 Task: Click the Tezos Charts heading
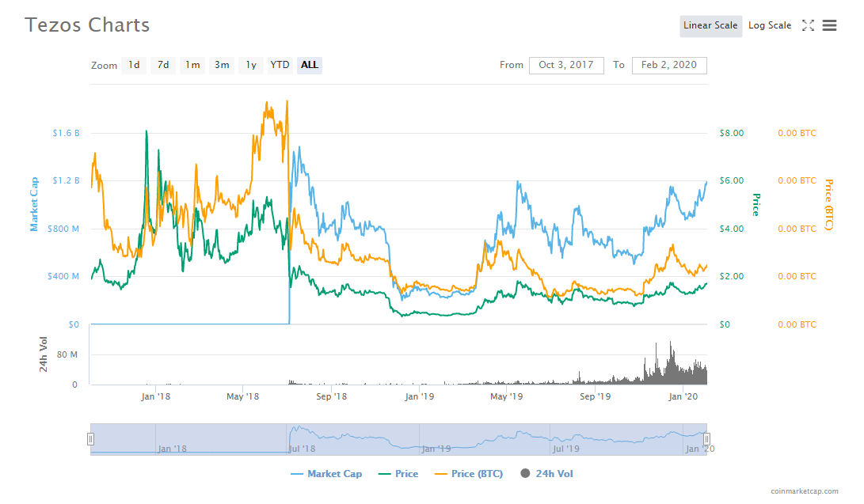pos(87,25)
